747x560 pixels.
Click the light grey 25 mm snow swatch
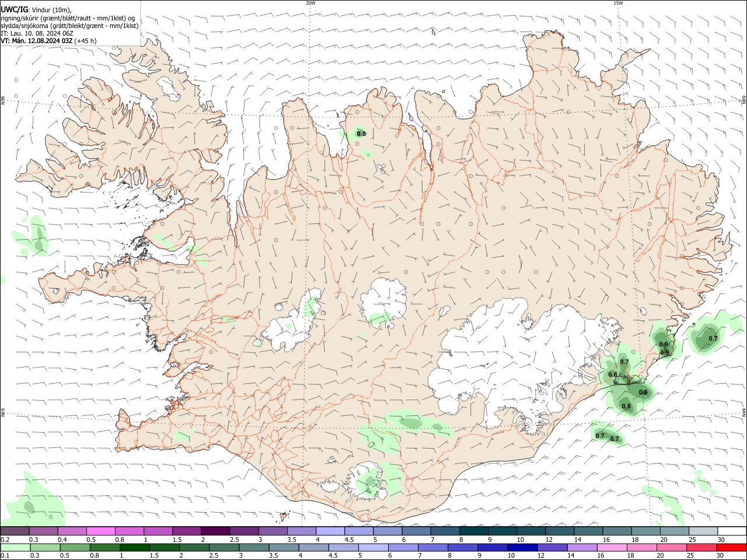point(703,531)
